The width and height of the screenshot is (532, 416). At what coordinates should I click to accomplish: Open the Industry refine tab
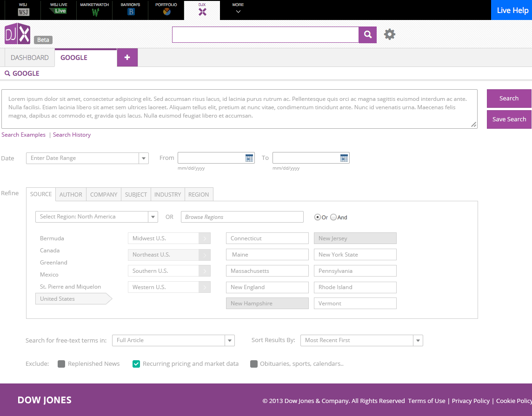click(167, 194)
